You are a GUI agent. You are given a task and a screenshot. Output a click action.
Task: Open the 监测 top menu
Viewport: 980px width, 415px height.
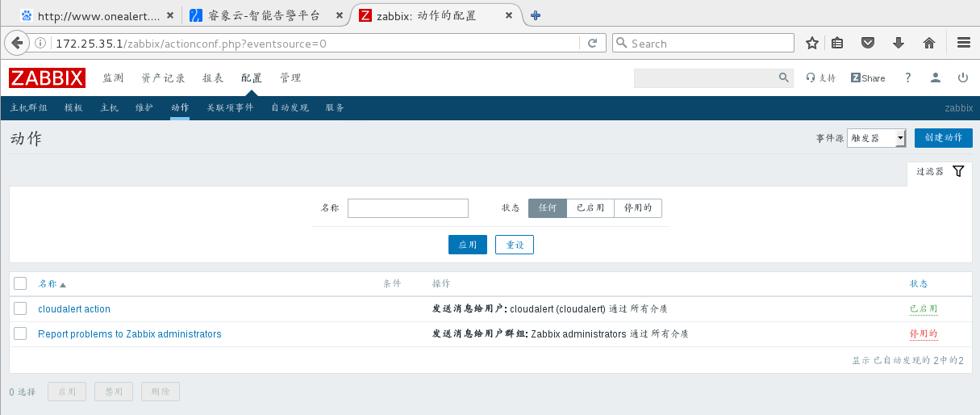[x=113, y=78]
